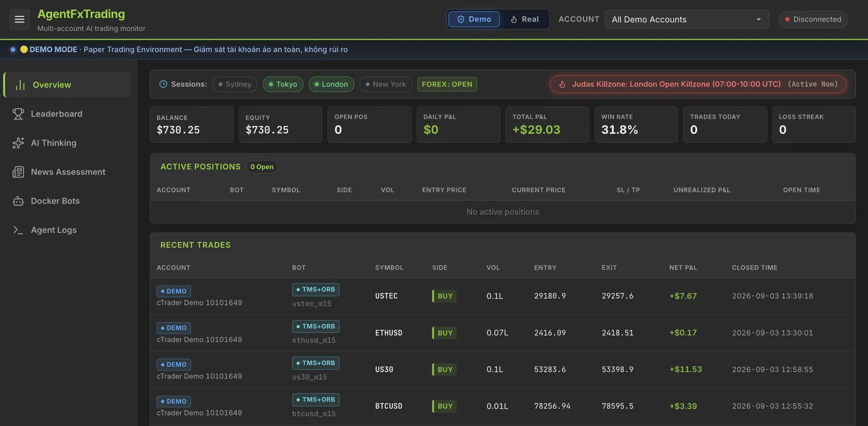Click the Closed Time column header
This screenshot has width=868, height=426.
755,267
